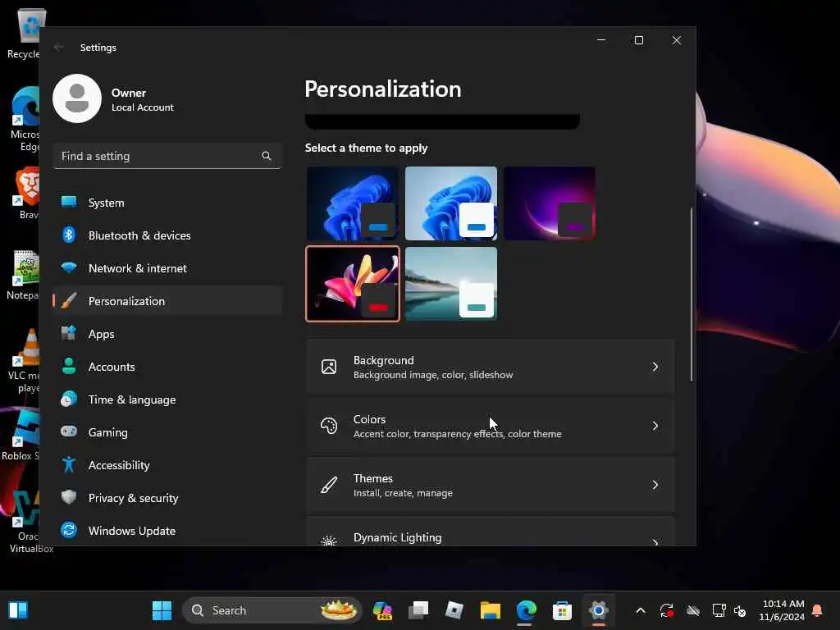Click the back arrow in Settings
The image size is (840, 630).
point(59,47)
